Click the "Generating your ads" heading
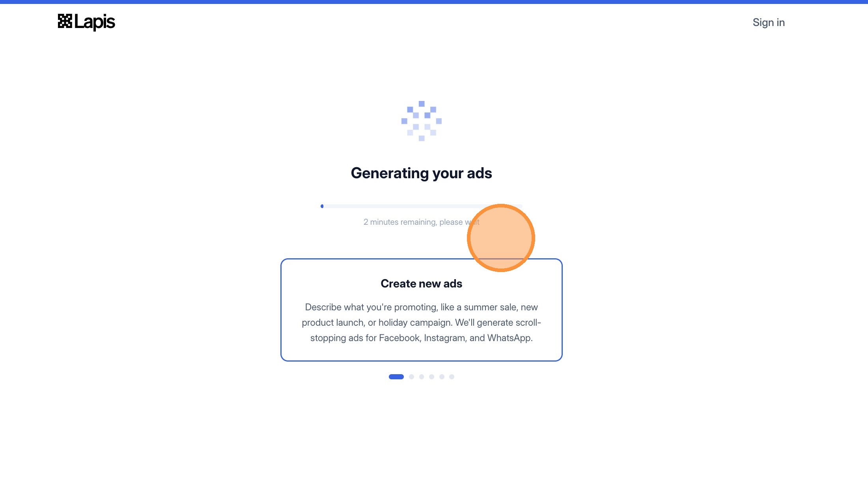 421,173
